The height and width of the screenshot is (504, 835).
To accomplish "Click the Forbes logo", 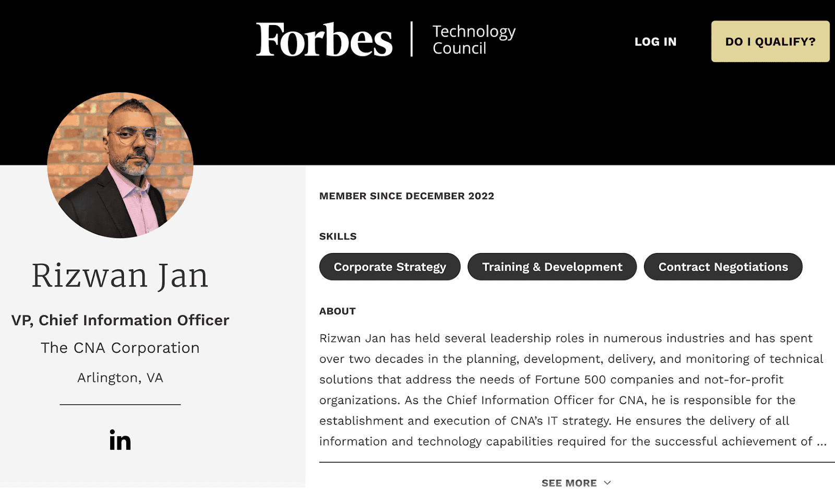I will point(324,40).
